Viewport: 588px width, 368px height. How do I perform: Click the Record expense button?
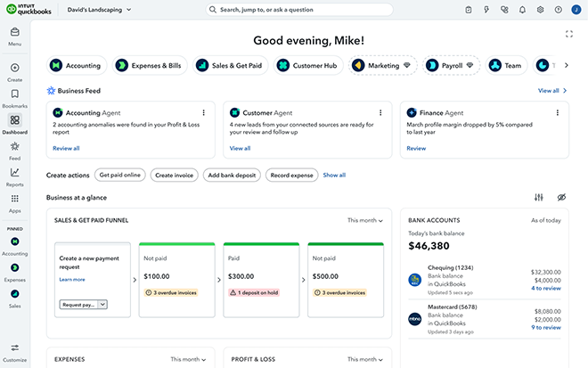click(x=291, y=176)
